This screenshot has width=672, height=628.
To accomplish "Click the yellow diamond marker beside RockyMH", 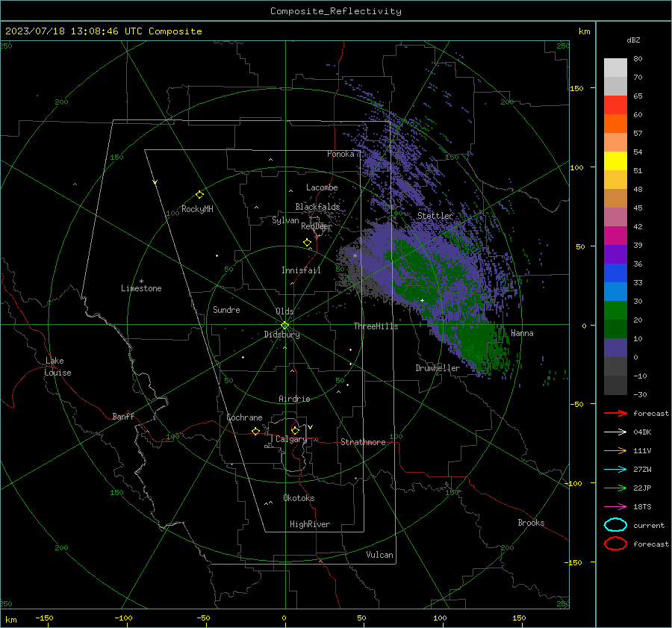I will click(199, 195).
